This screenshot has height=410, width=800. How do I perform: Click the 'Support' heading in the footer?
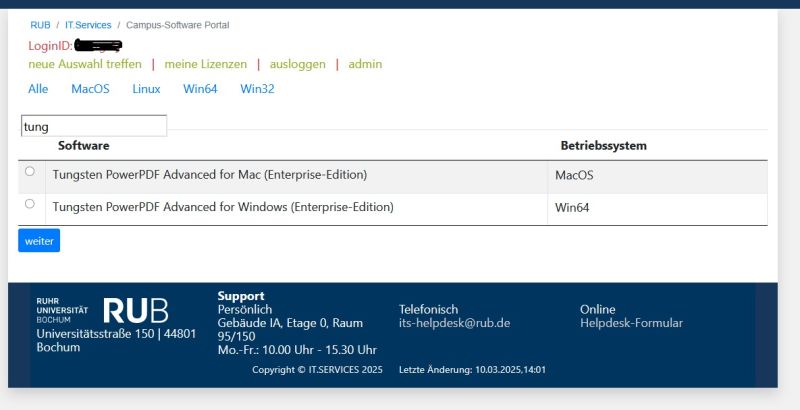point(241,296)
